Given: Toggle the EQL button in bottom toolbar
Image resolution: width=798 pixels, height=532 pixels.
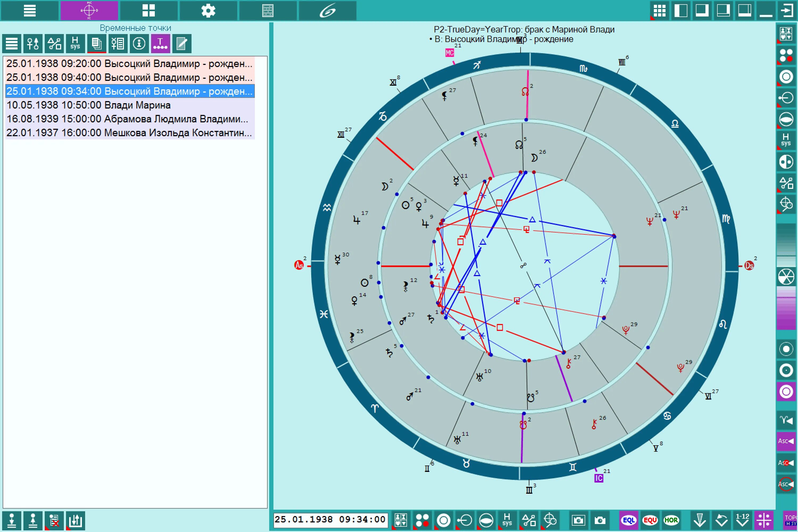Looking at the screenshot, I should click(628, 520).
